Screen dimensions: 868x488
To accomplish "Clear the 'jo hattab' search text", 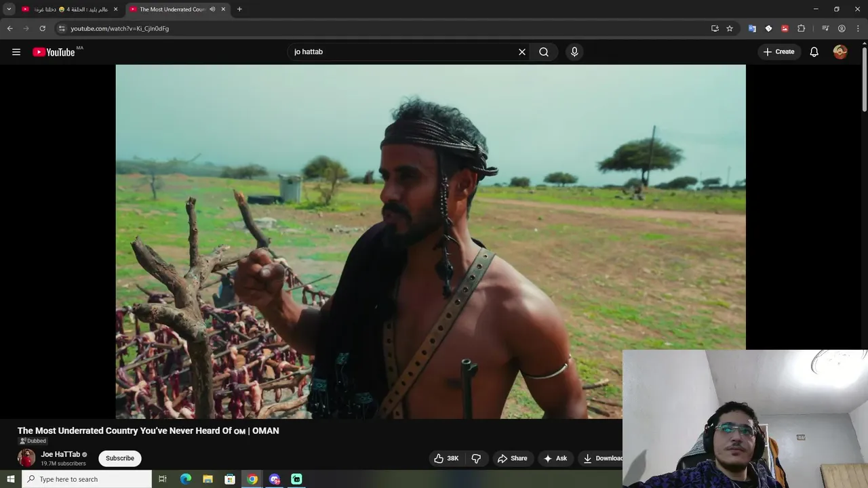I will 522,52.
